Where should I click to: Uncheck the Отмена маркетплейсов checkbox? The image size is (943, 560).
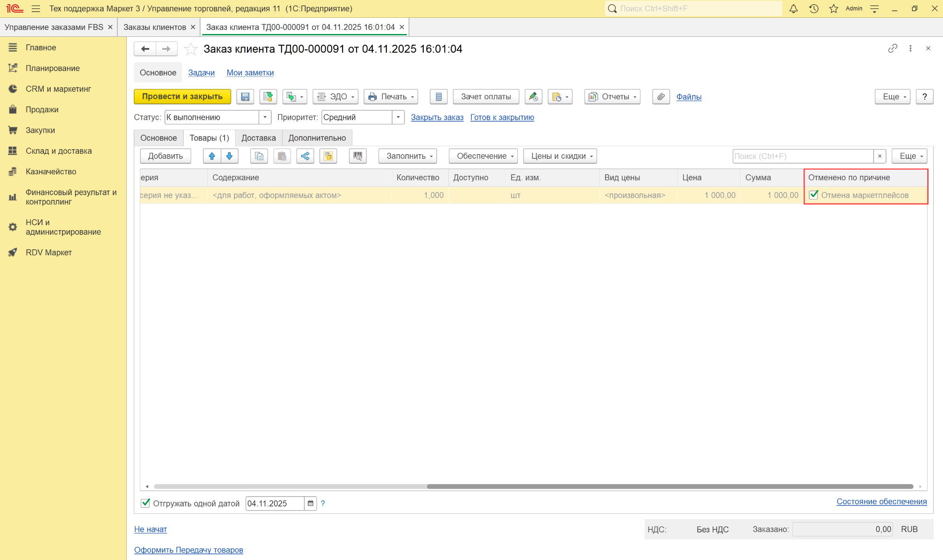[x=814, y=195]
